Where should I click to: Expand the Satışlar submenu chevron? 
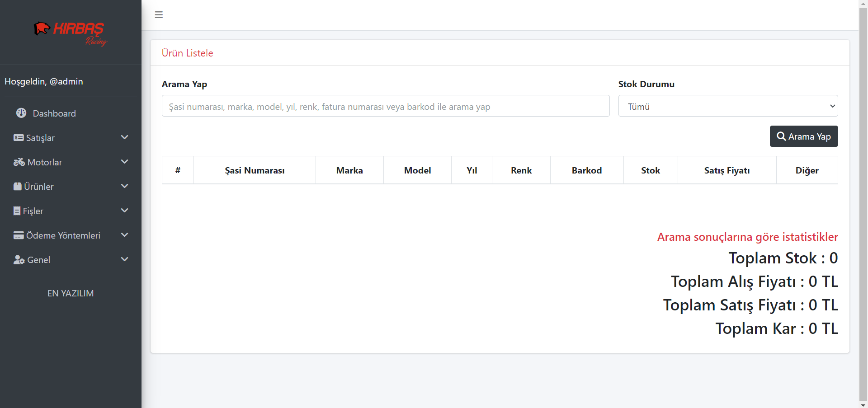[125, 137]
